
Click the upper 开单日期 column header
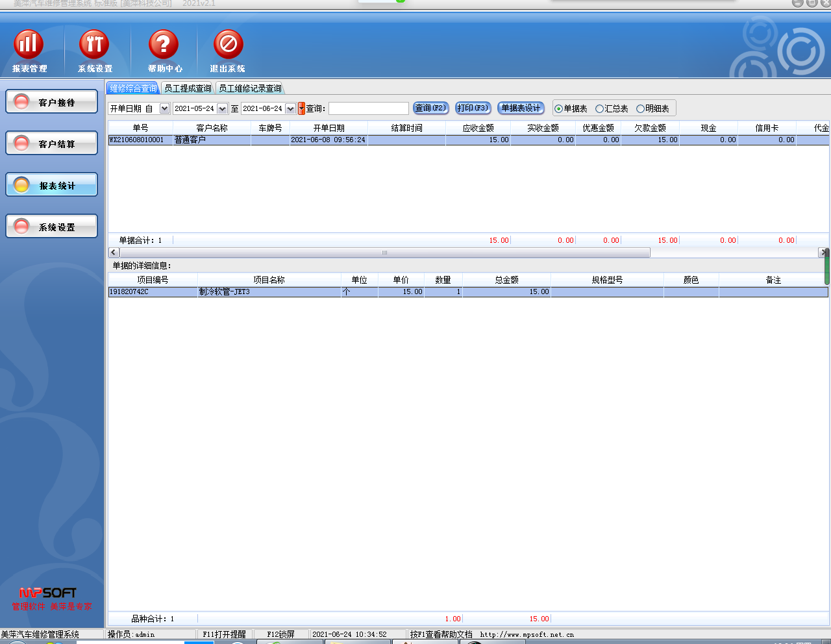[x=329, y=128]
